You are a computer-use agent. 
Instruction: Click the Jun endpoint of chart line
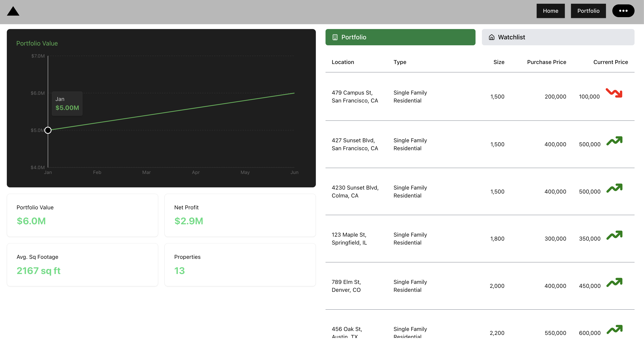(x=294, y=93)
